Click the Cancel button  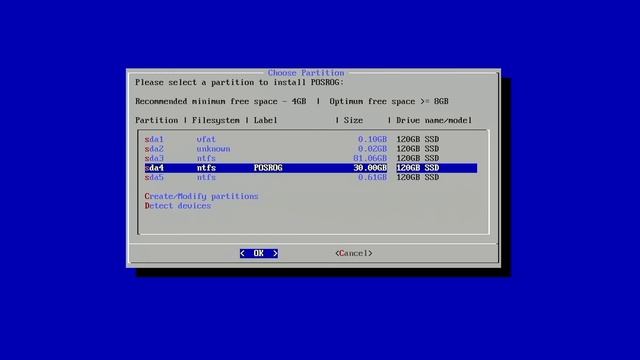click(353, 253)
